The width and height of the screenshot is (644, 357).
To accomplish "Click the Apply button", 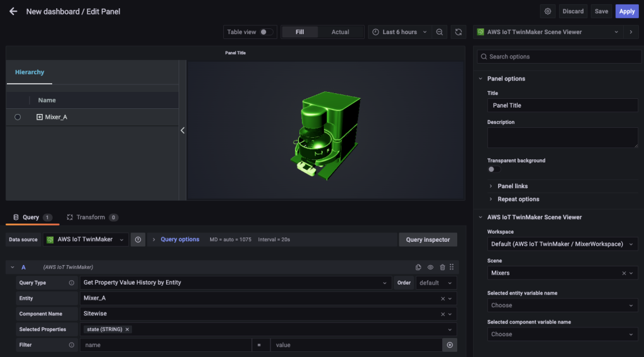I will 627,11.
